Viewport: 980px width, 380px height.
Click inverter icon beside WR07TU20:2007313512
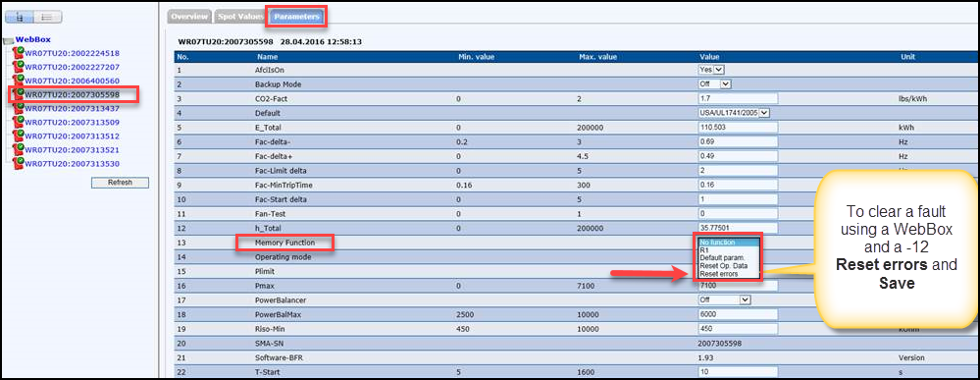point(18,136)
